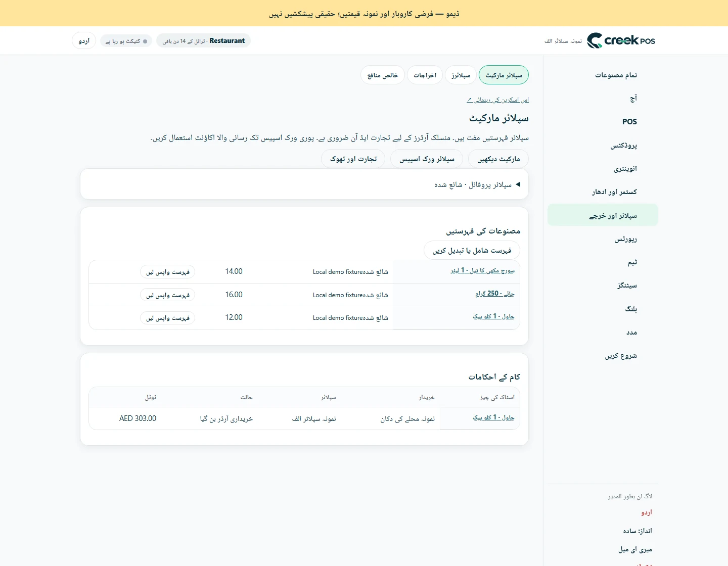The image size is (728, 566).
Task: Open انوینٹری from the sidebar
Action: click(603, 169)
